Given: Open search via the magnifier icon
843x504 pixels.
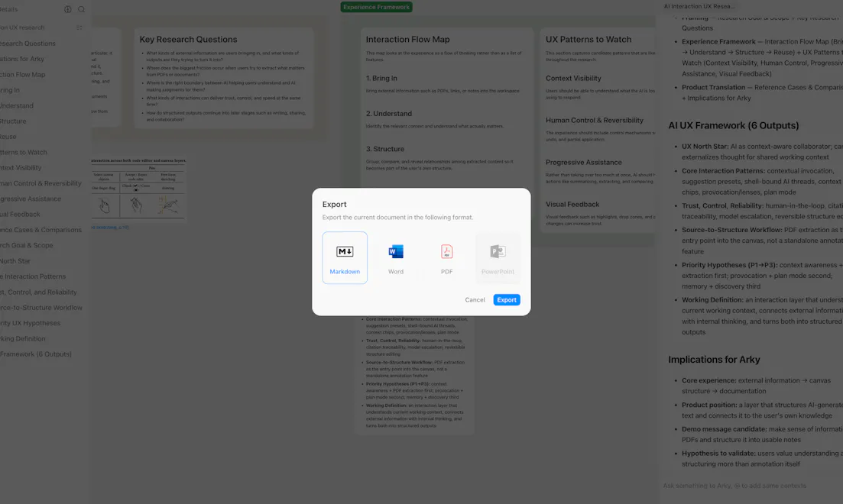Looking at the screenshot, I should point(81,9).
